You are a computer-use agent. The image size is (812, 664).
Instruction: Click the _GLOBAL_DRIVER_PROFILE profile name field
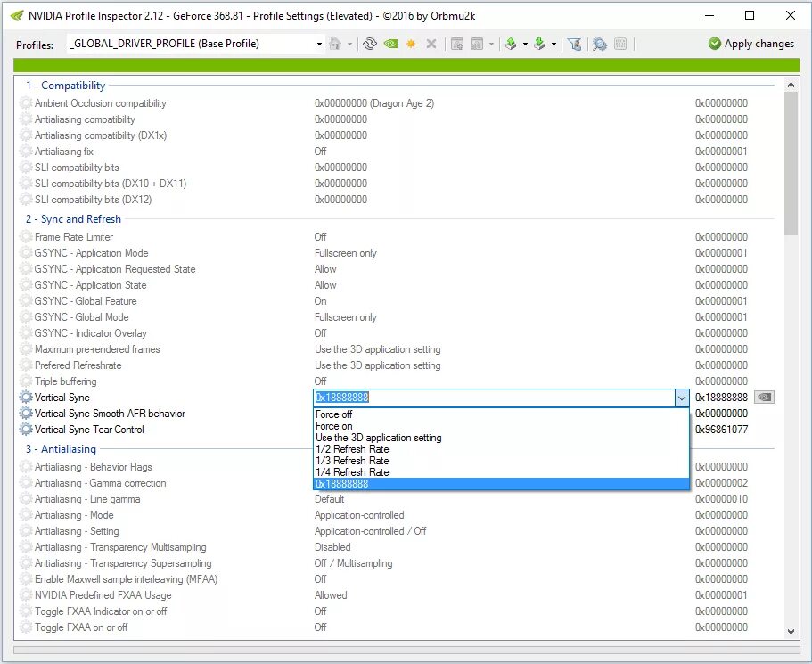click(x=191, y=44)
